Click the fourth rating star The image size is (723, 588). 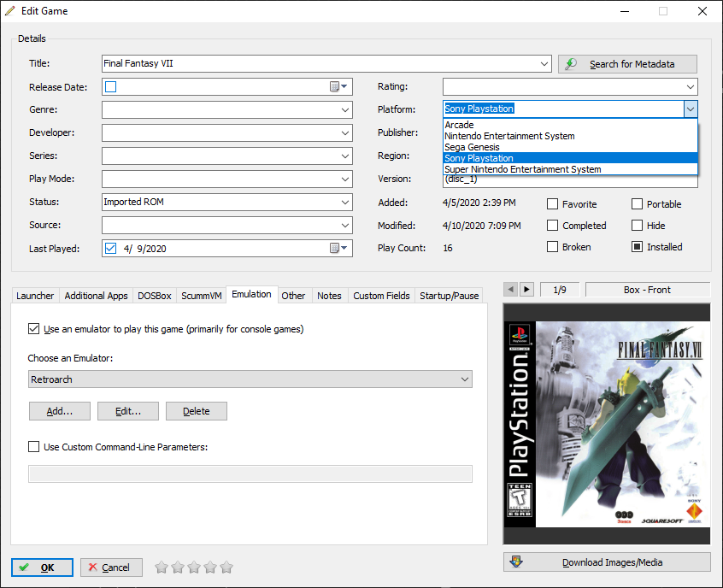pyautogui.click(x=210, y=567)
